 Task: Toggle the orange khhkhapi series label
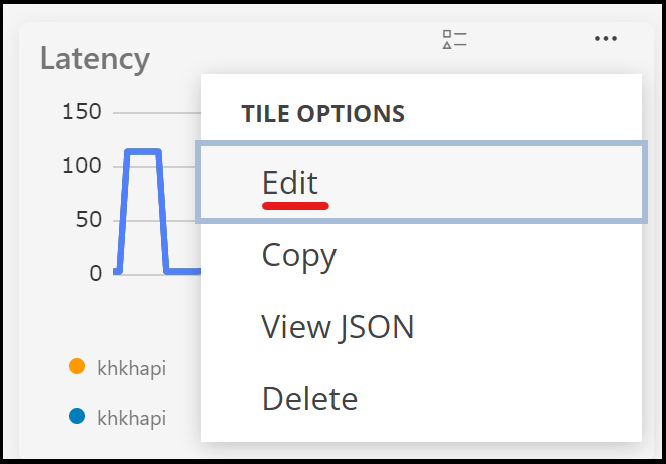tap(131, 368)
